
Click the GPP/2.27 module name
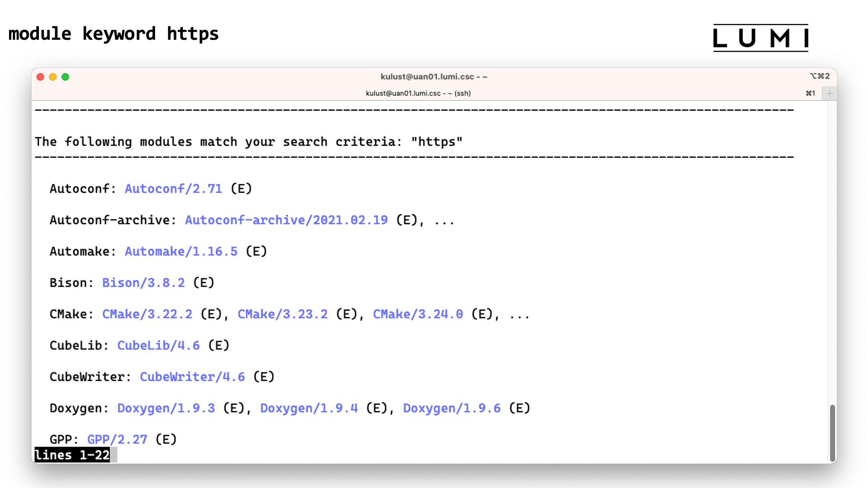[117, 440]
